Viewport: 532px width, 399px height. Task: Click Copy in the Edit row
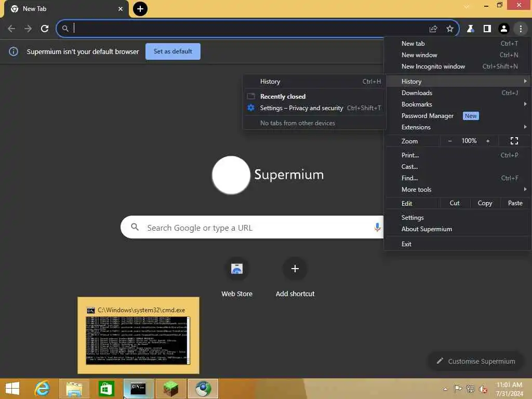tap(485, 203)
